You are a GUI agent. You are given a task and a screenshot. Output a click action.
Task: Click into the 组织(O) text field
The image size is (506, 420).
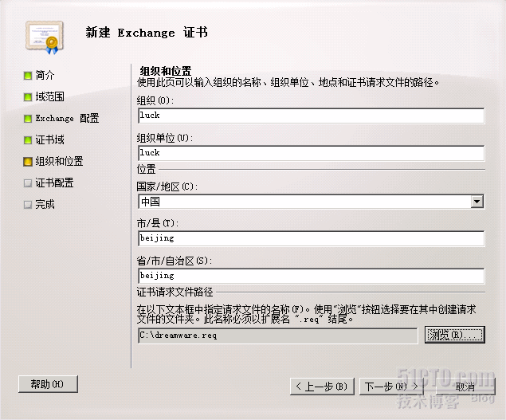[311, 116]
